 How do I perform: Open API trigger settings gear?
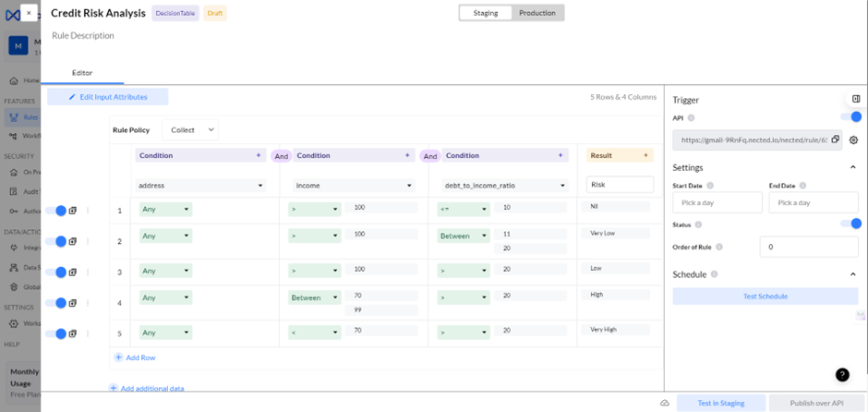click(853, 140)
